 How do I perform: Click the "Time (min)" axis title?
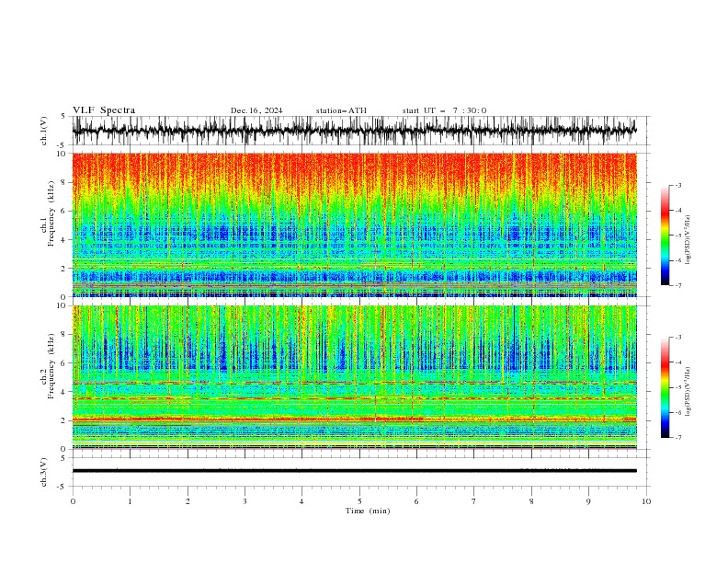click(x=368, y=511)
